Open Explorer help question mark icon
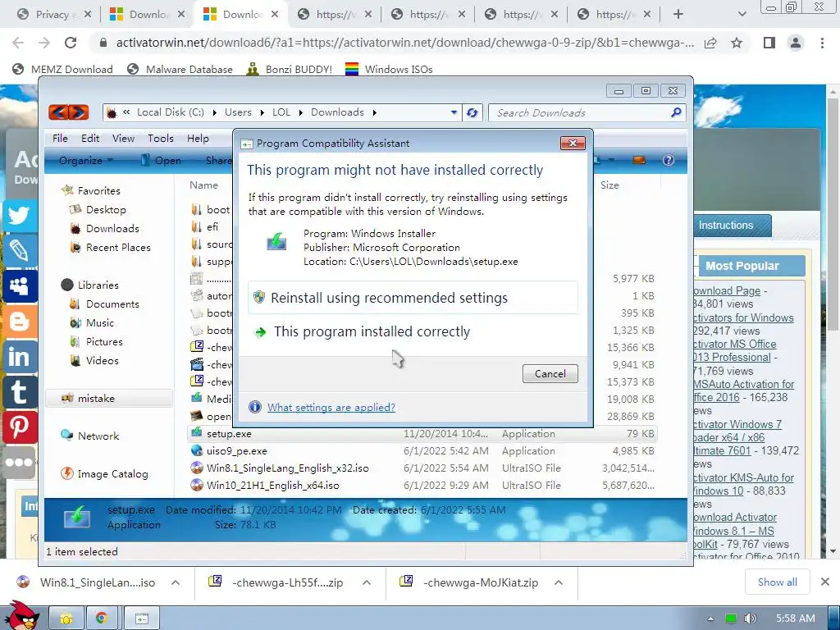This screenshot has width=840, height=630. coord(668,160)
